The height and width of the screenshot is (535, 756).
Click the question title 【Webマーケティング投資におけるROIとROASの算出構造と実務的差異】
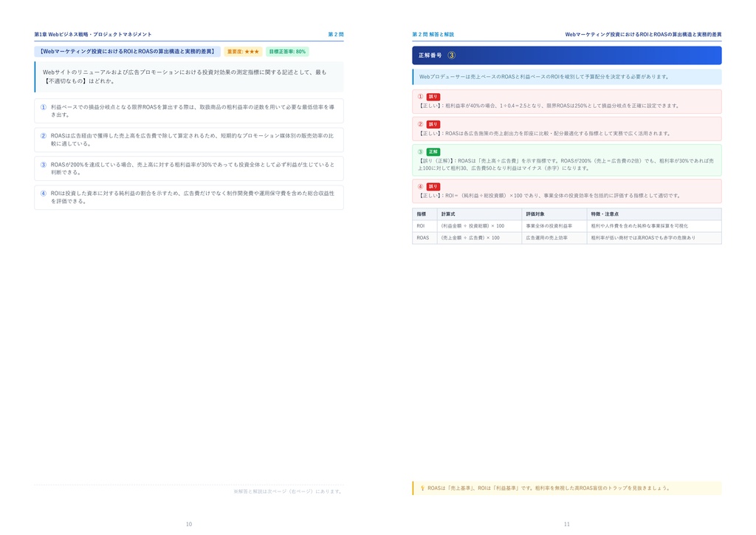pos(127,52)
